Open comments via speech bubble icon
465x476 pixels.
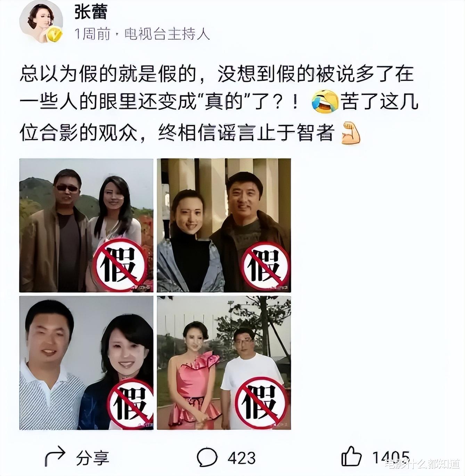coord(207,457)
